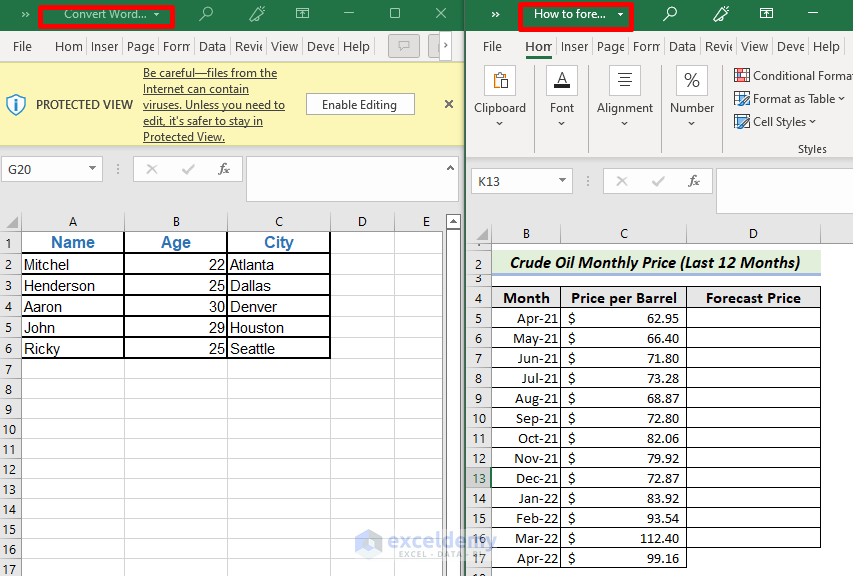
Task: Select the cell containing Henderson
Action: (72, 285)
